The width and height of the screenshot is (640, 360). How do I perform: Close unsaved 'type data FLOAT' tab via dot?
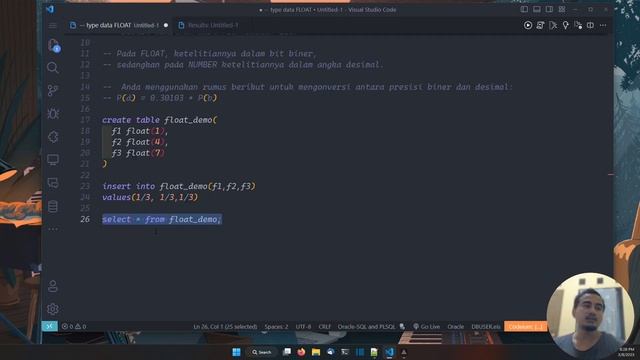166,25
